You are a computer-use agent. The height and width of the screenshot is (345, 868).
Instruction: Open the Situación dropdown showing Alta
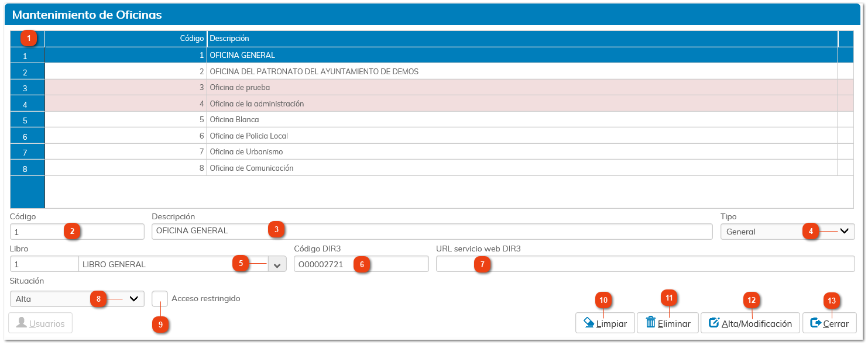[77, 299]
